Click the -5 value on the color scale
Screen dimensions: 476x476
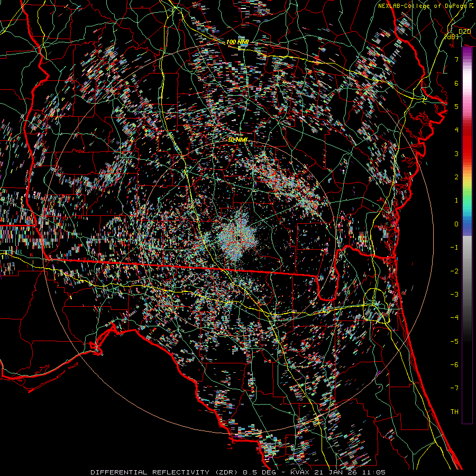click(x=454, y=342)
